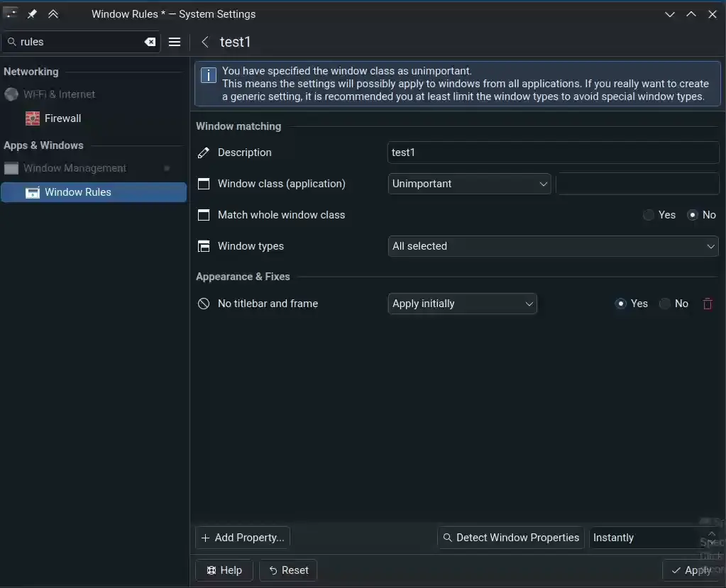Change the Instantly detection delay spinner
The width and height of the screenshot is (726, 588).
click(654, 538)
